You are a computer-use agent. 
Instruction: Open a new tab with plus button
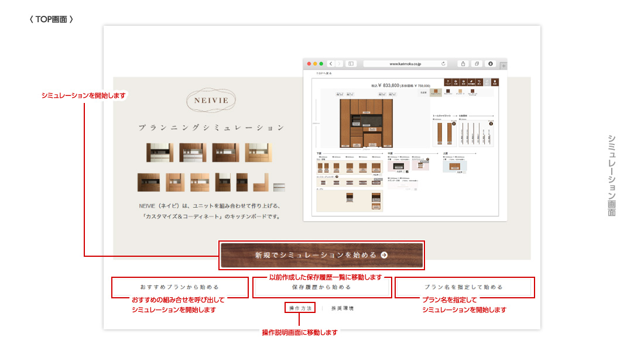click(503, 66)
